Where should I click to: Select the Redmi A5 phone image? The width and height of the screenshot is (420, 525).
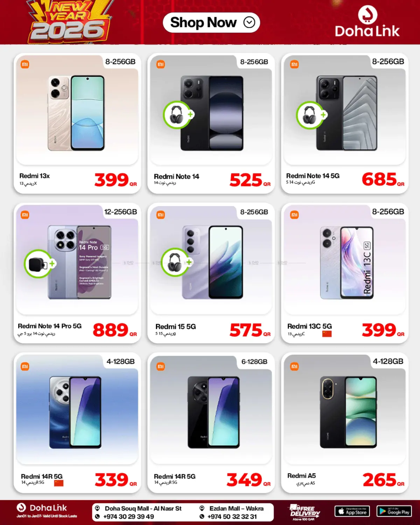(x=348, y=412)
